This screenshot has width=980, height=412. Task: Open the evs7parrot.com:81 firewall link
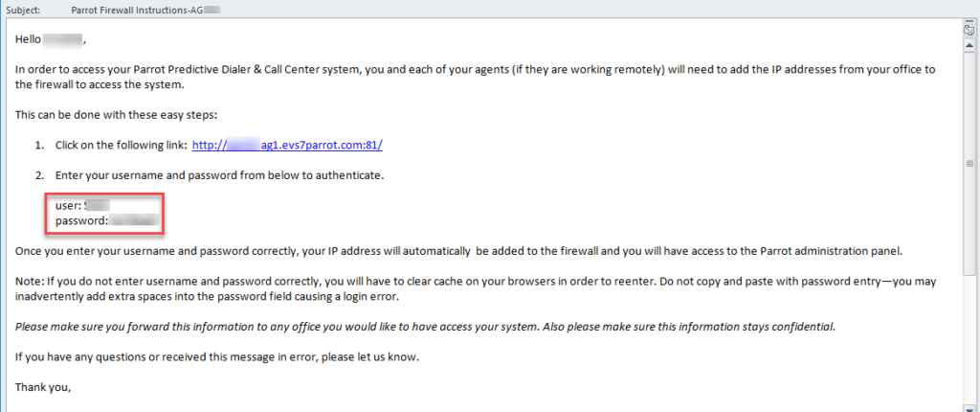click(287, 146)
